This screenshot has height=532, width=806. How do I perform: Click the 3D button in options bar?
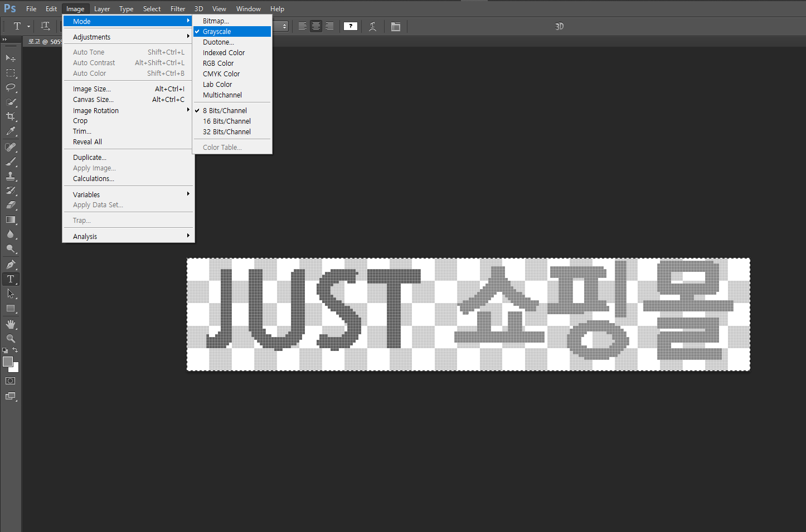pos(560,26)
